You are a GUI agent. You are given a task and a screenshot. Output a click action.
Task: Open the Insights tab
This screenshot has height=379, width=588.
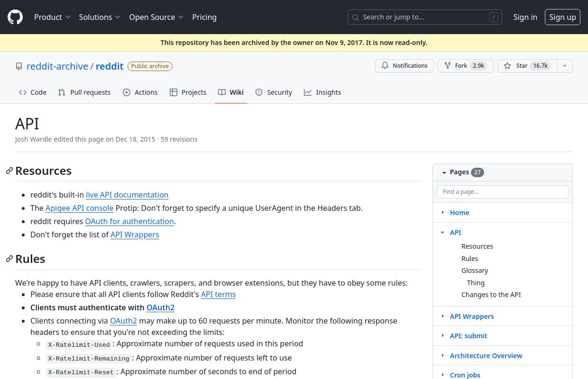(322, 92)
